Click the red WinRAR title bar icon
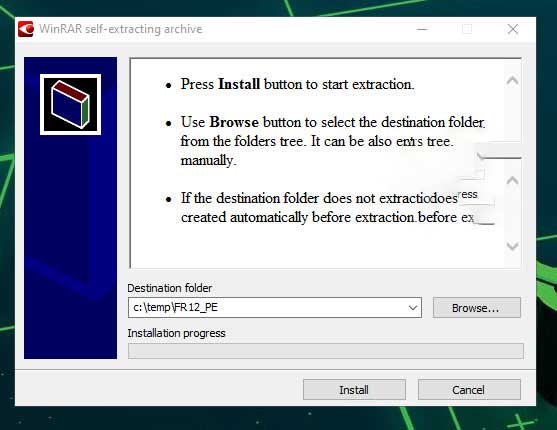 click(26, 29)
